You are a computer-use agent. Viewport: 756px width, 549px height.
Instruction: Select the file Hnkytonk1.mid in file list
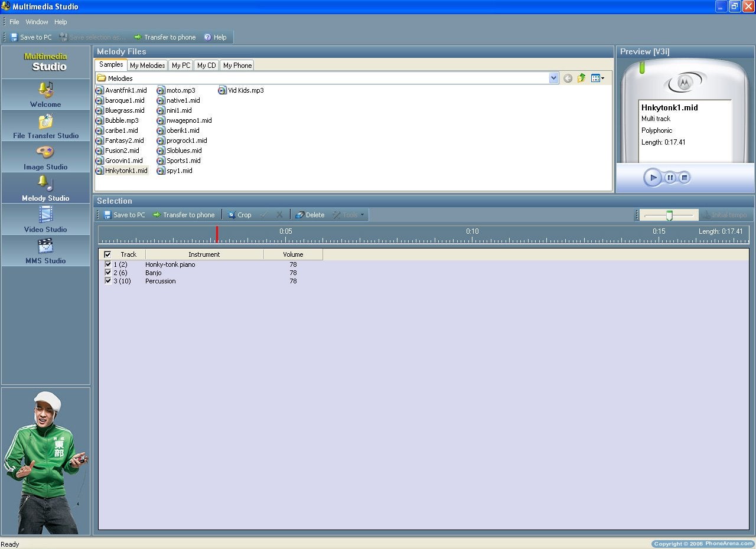(122, 171)
